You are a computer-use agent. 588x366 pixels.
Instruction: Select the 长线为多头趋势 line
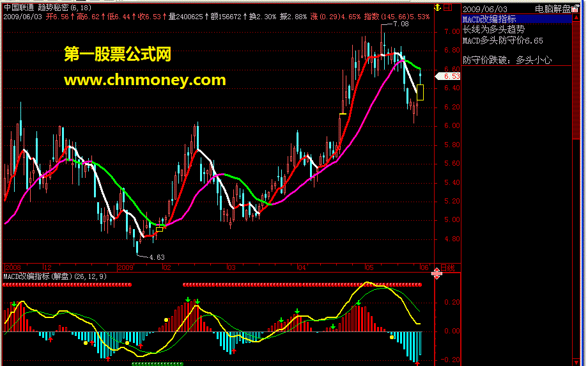point(493,29)
